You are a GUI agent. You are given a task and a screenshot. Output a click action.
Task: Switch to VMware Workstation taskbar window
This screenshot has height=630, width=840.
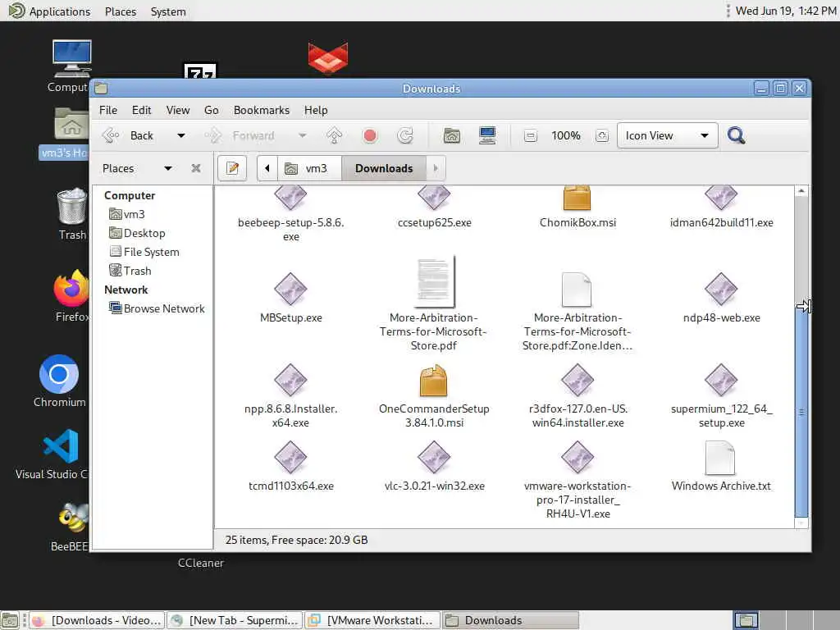point(373,620)
